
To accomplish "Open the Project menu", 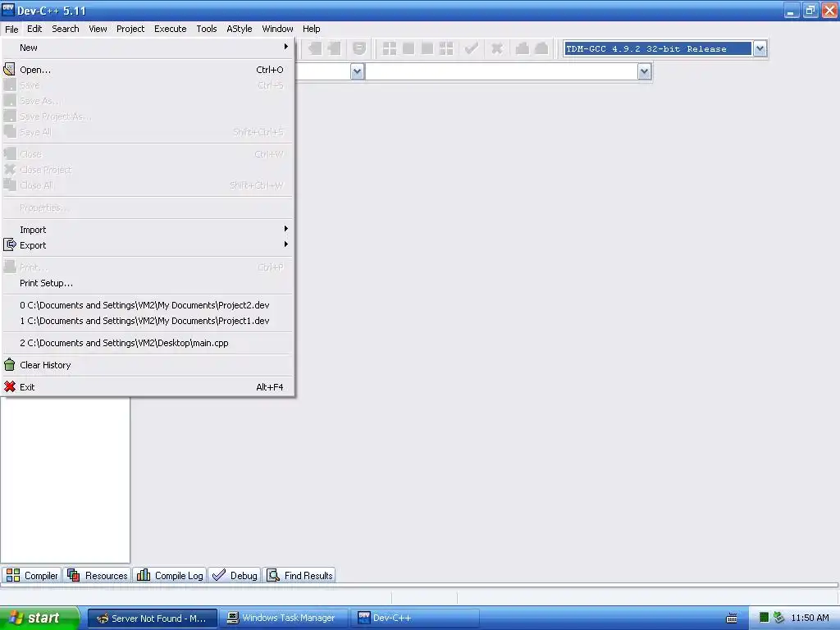I will [130, 29].
